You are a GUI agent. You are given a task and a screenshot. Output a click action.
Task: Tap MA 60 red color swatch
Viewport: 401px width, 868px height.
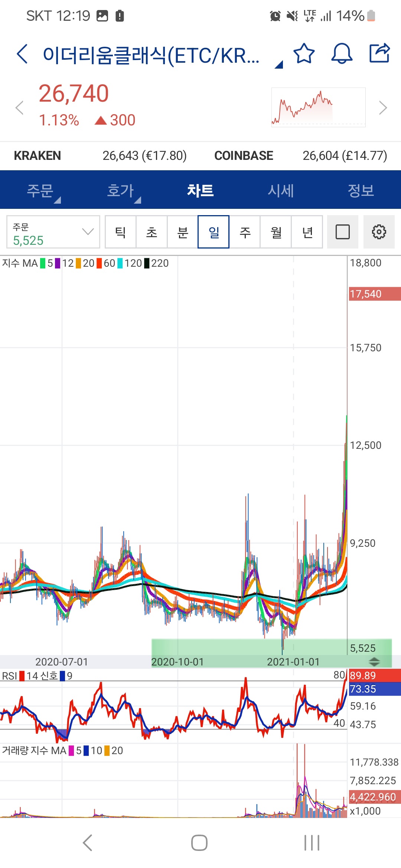click(99, 263)
